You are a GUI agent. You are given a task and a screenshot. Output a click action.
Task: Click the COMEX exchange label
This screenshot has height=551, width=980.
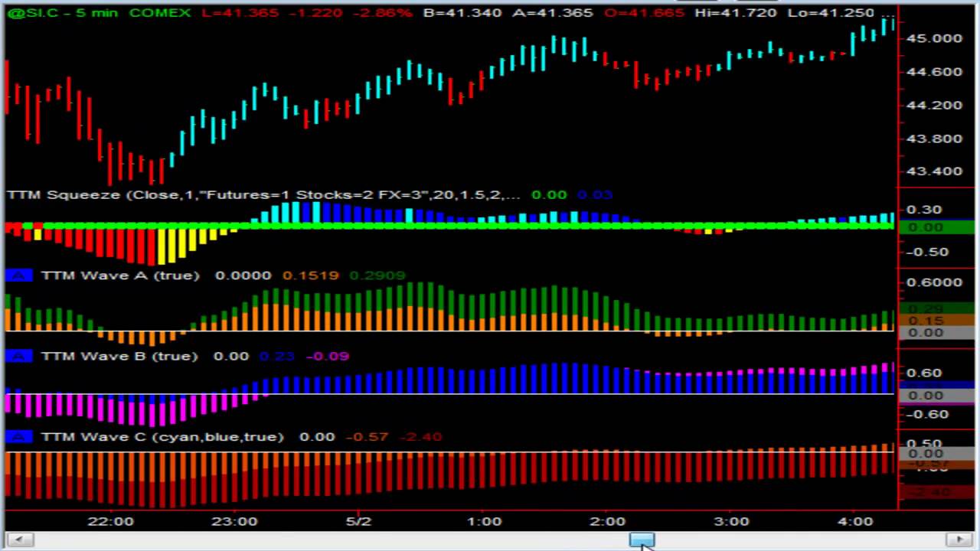[160, 13]
